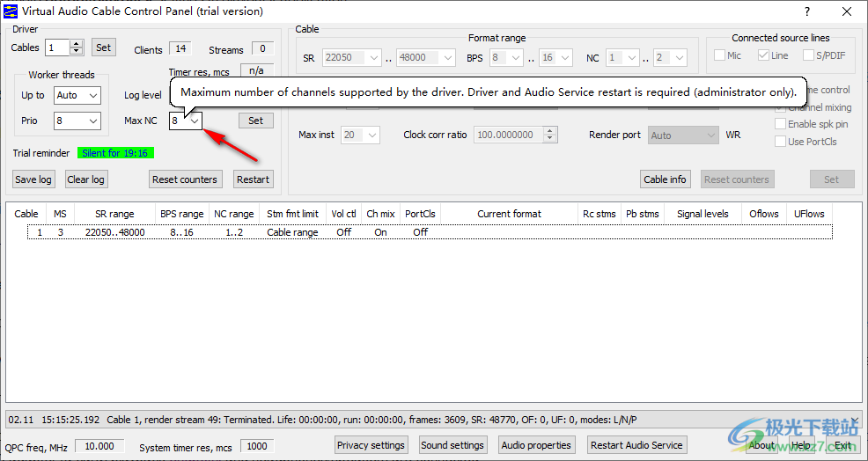
Task: Expand the Prio dropdown in Worker threads
Action: [93, 121]
